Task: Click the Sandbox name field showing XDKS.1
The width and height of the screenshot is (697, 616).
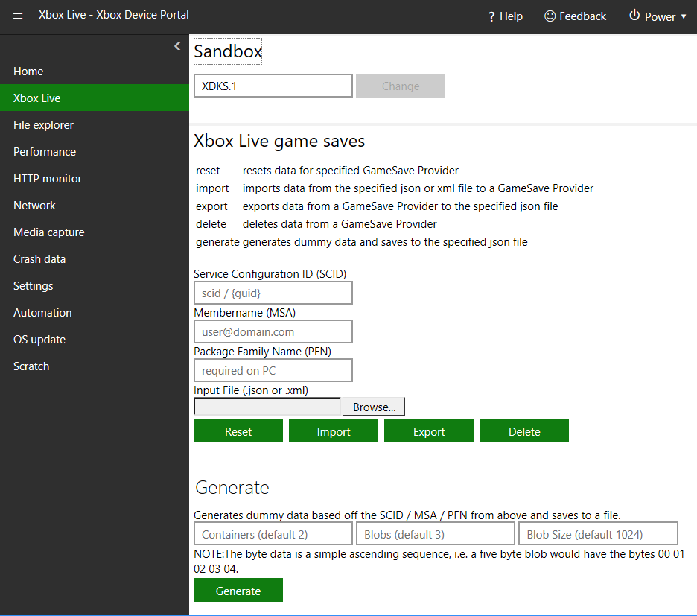Action: (x=273, y=86)
